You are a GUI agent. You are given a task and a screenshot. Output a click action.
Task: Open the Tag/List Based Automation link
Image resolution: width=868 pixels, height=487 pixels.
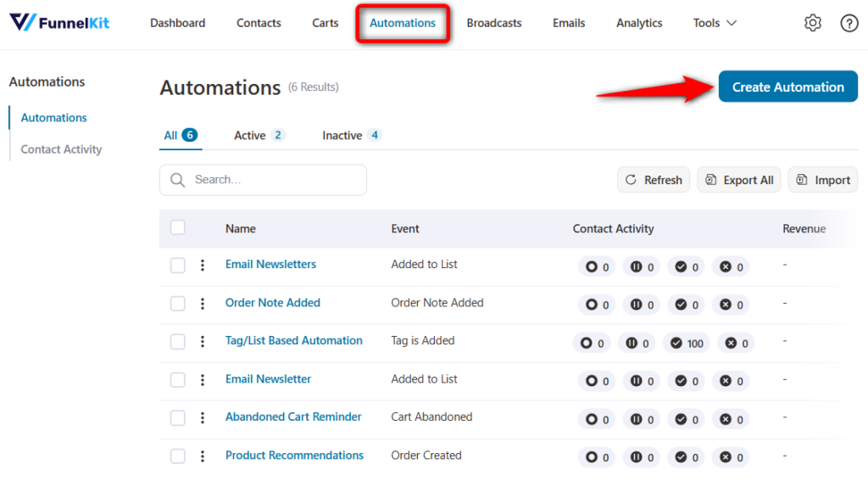[293, 340]
